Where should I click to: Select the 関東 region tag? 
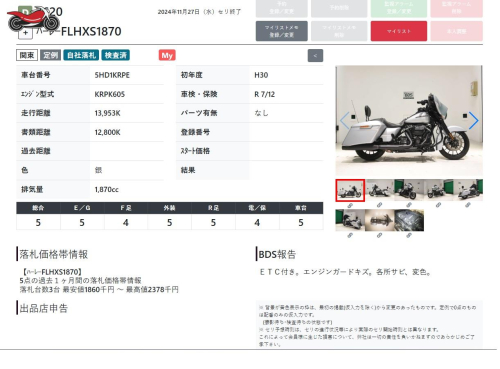tap(27, 55)
